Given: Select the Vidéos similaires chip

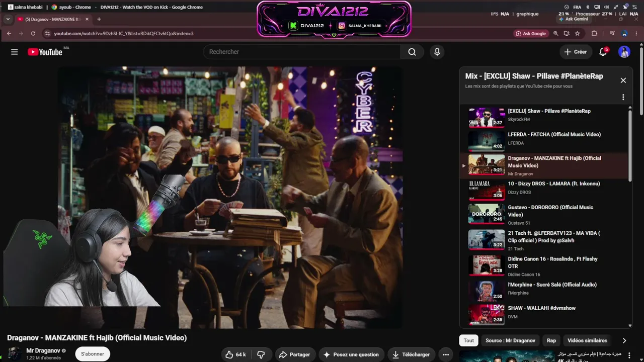Looking at the screenshot, I should tap(587, 340).
